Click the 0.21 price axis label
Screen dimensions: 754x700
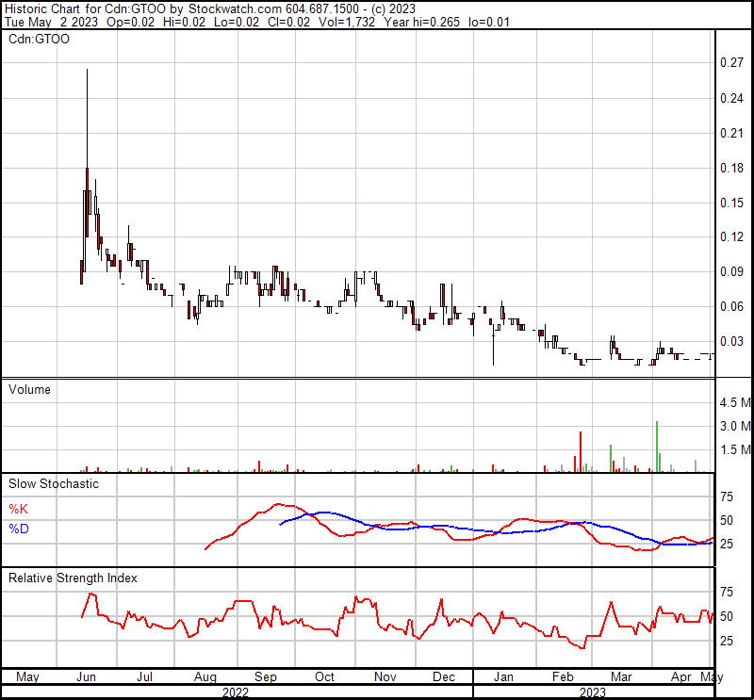point(731,133)
